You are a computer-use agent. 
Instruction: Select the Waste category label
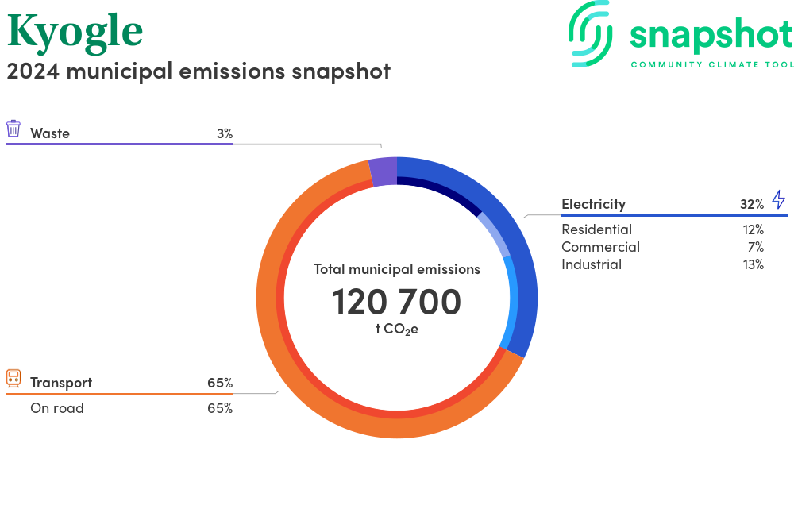50,133
